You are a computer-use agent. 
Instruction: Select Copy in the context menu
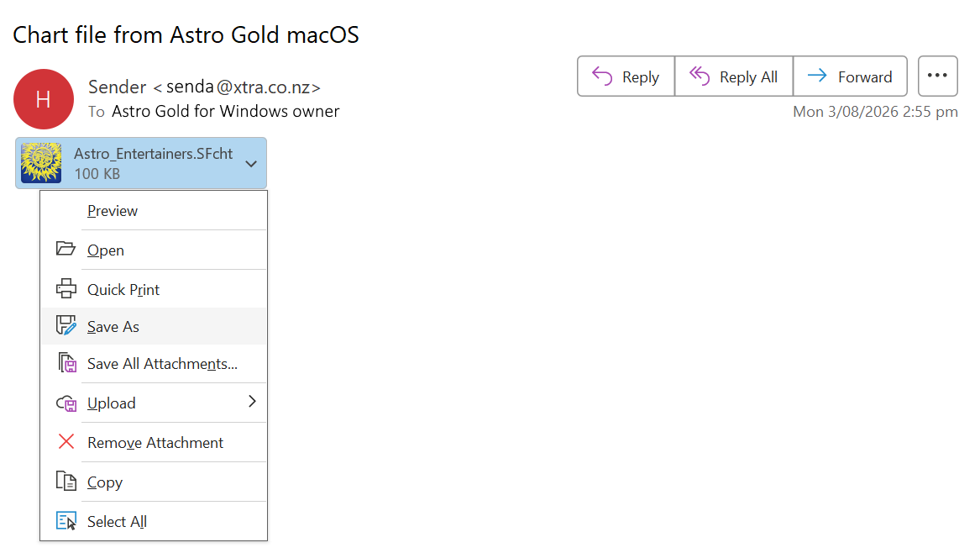point(154,482)
